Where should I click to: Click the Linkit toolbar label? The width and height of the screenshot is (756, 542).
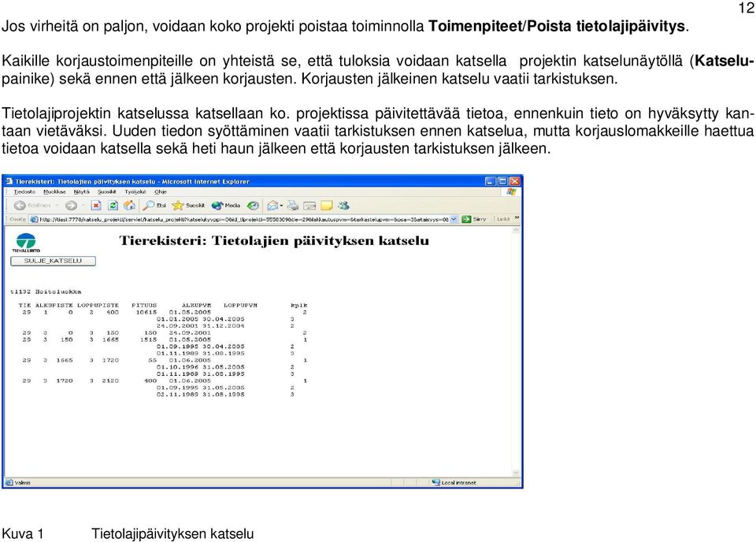tap(503, 219)
